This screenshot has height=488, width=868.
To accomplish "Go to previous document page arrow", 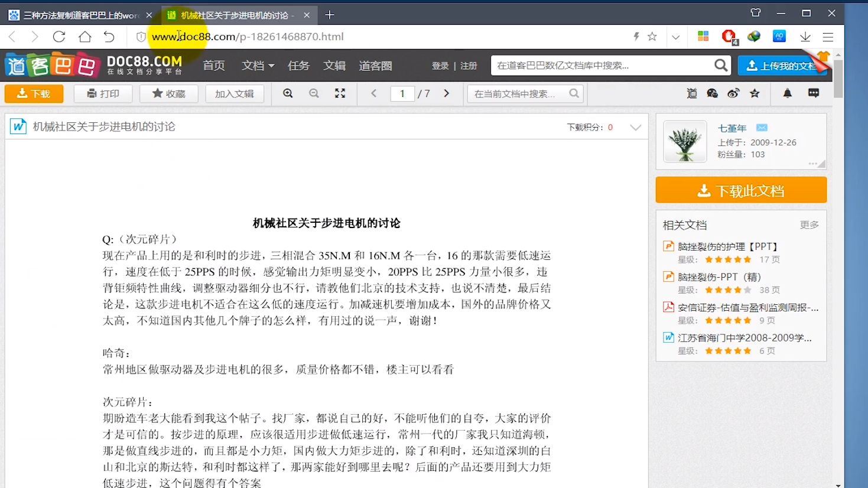I will [x=373, y=93].
